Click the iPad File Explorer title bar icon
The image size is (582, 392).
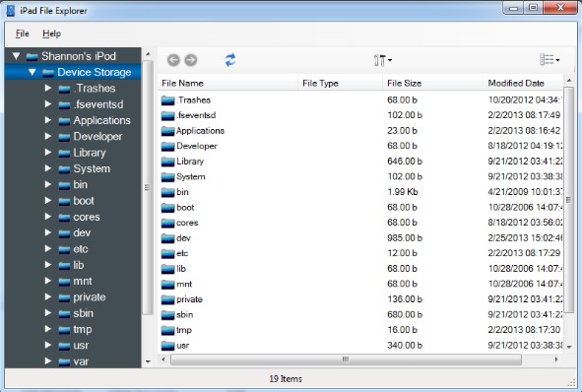click(11, 10)
